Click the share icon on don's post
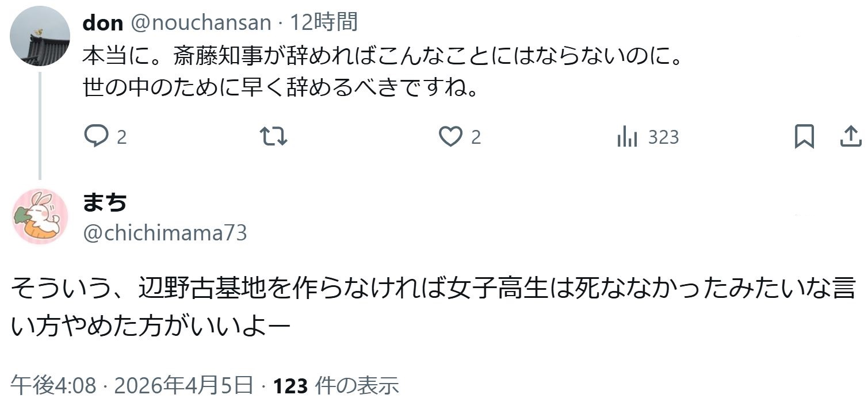 point(850,137)
